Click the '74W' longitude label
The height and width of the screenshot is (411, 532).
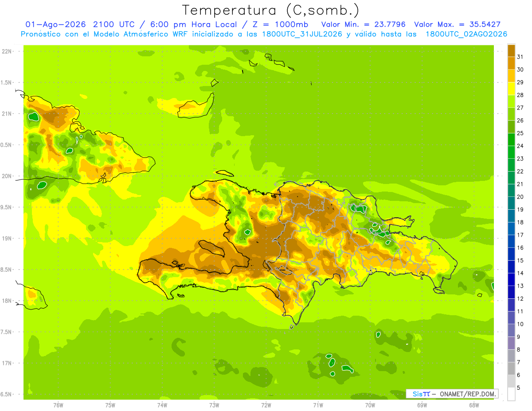162,405
